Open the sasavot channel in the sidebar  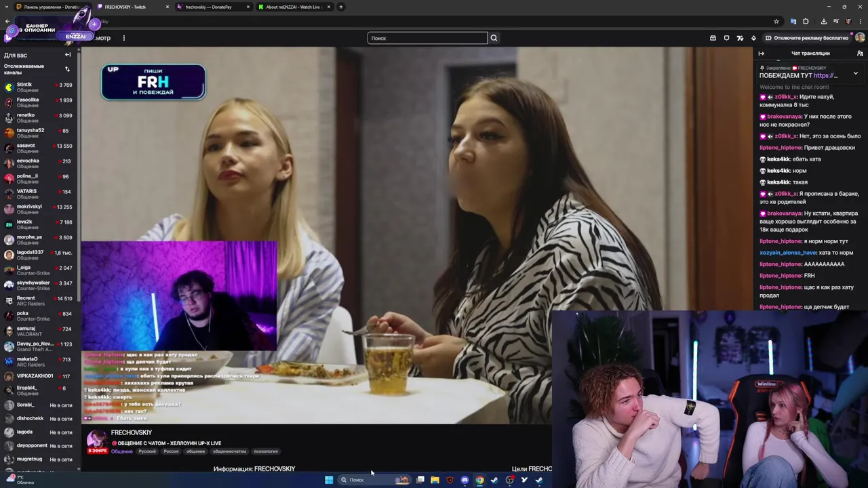click(x=39, y=148)
